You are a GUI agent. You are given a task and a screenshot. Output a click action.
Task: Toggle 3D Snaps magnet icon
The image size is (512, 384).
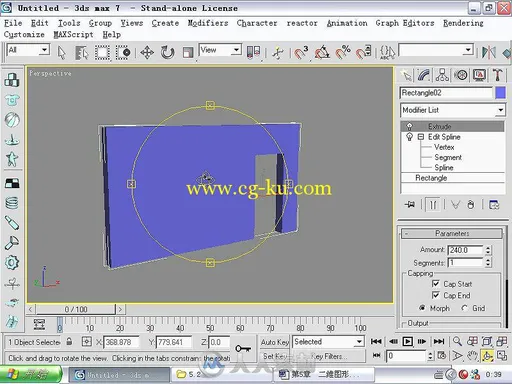(x=301, y=53)
